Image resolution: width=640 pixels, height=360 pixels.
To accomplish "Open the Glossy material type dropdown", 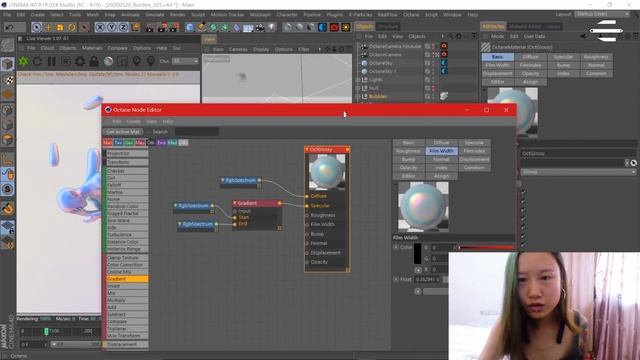I will click(578, 172).
